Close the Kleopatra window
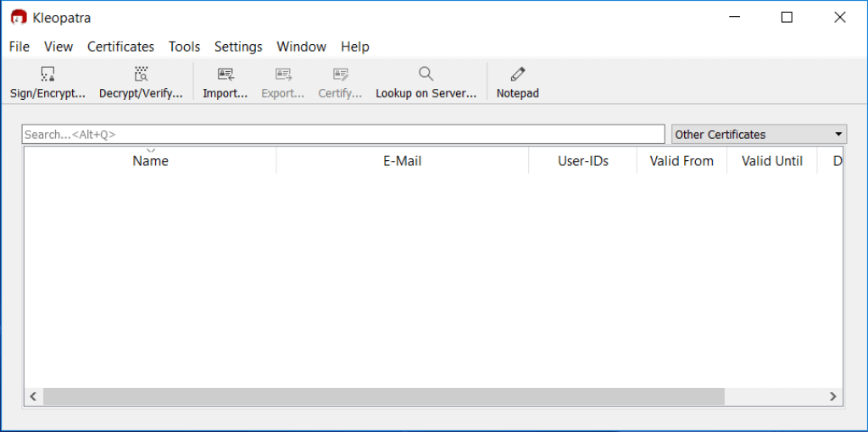868x432 pixels. [840, 18]
